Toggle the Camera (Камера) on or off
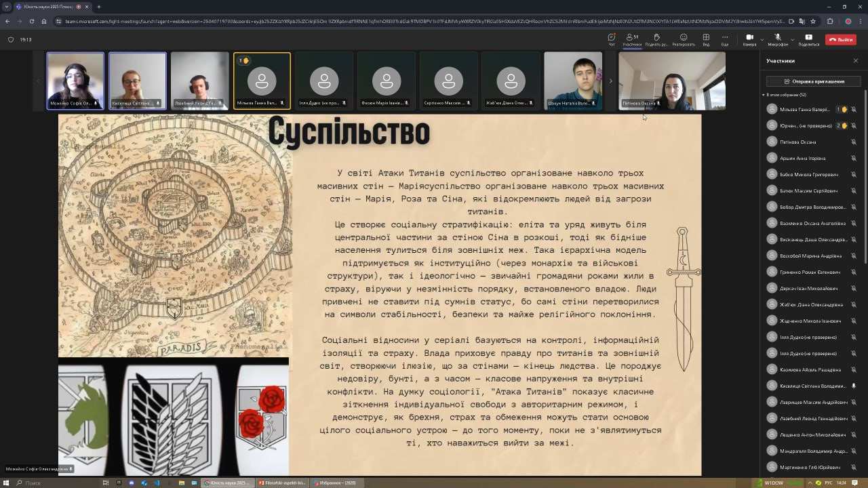The height and width of the screenshot is (488, 868). (x=749, y=39)
